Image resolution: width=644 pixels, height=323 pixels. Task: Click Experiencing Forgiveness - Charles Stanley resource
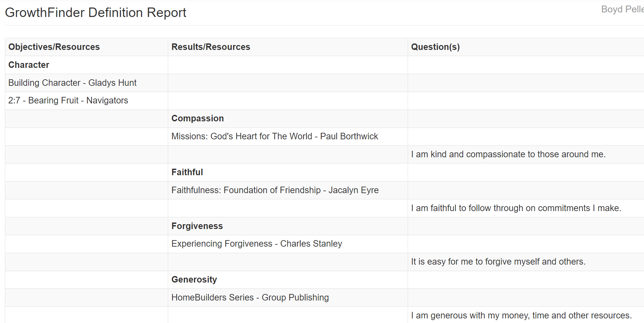pos(257,244)
